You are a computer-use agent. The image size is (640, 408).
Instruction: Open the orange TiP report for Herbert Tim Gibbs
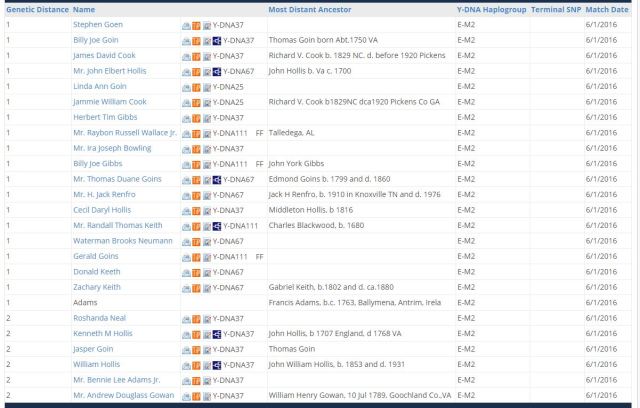(x=196, y=117)
